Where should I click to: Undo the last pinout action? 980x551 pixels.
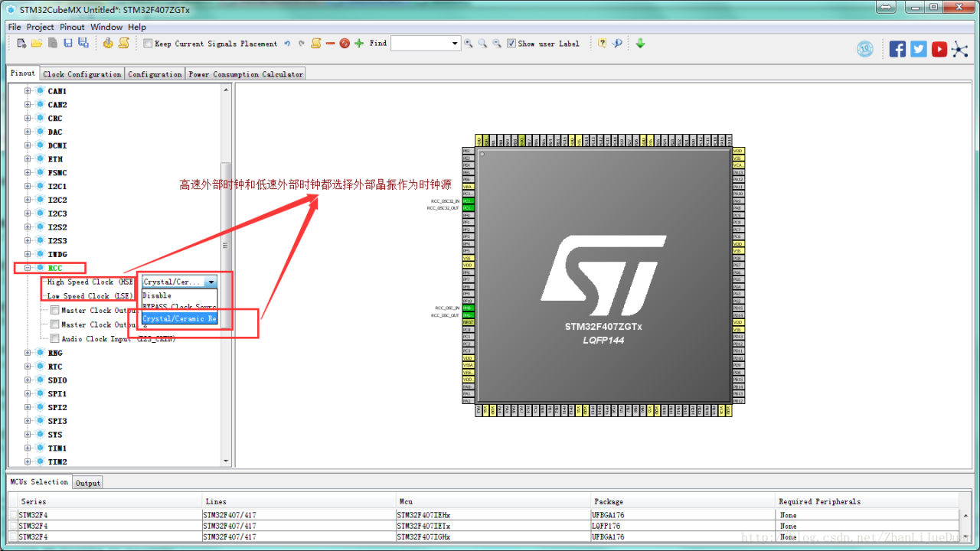287,44
